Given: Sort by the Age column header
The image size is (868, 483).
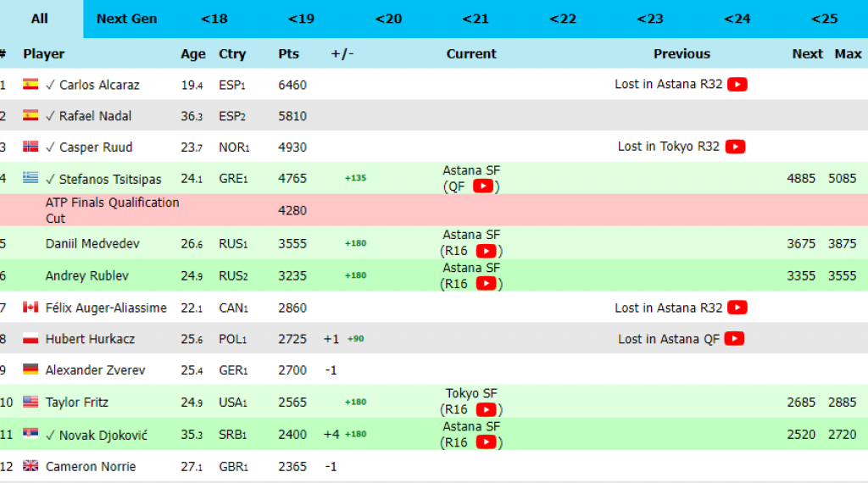Looking at the screenshot, I should click(x=192, y=53).
